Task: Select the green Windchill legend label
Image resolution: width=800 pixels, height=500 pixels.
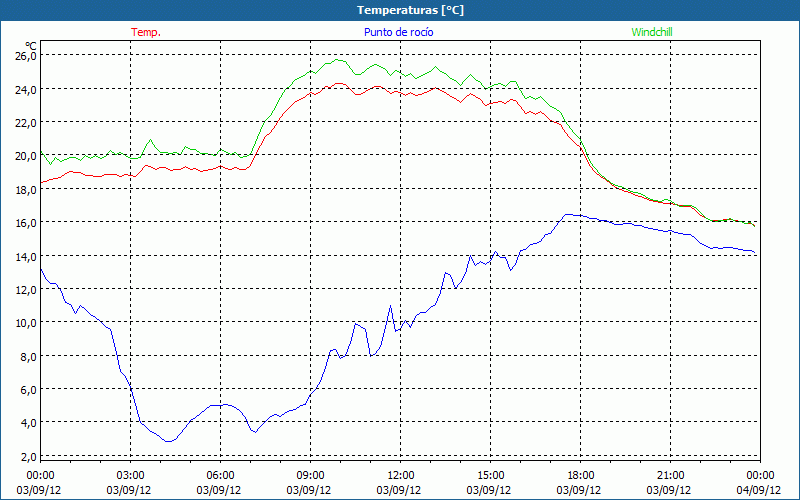Action: 652,32
